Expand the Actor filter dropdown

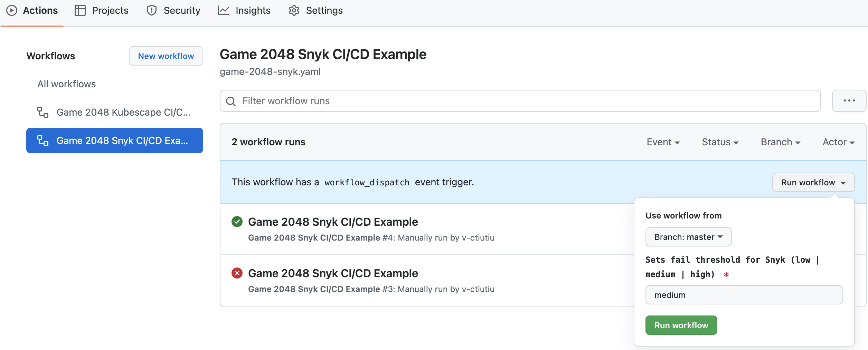[839, 142]
